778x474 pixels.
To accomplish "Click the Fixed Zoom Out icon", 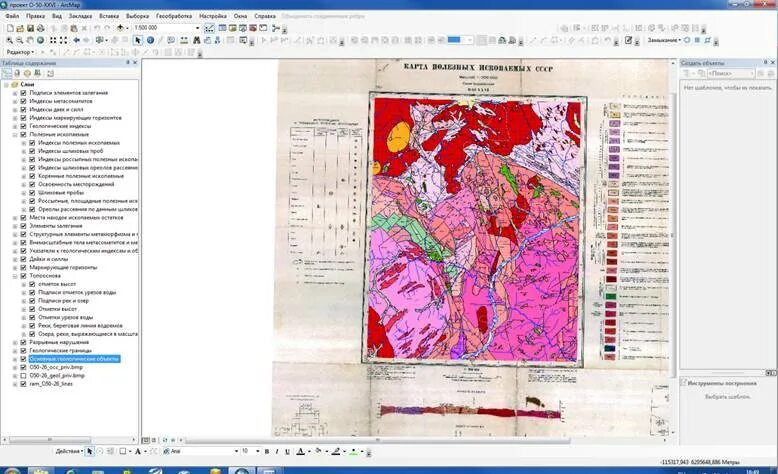I will (x=64, y=40).
